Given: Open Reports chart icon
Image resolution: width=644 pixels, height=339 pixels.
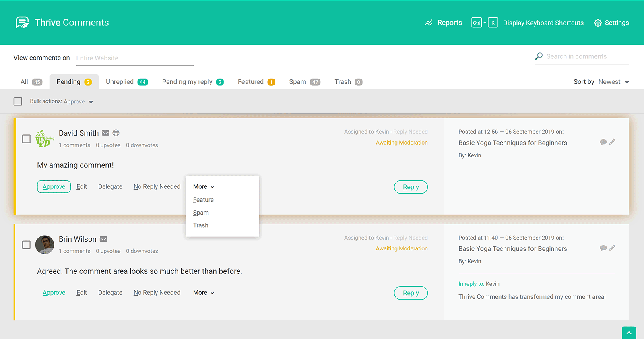Looking at the screenshot, I should click(x=428, y=23).
